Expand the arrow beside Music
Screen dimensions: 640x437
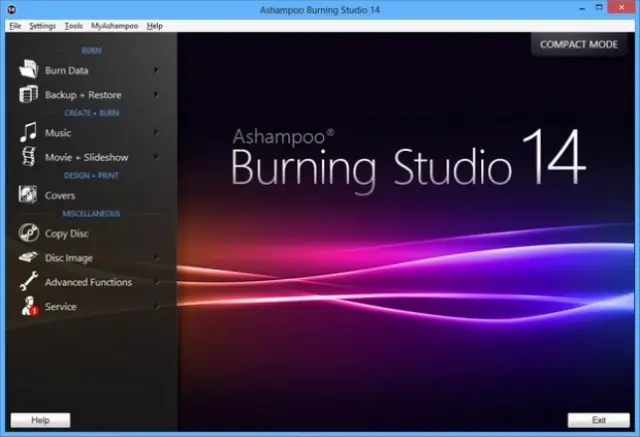click(x=156, y=132)
